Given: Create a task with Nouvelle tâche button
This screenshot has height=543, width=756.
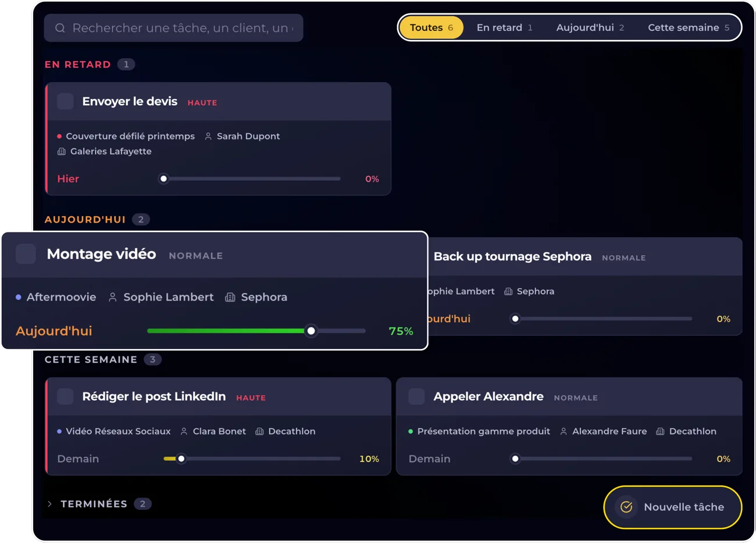Looking at the screenshot, I should pyautogui.click(x=673, y=507).
